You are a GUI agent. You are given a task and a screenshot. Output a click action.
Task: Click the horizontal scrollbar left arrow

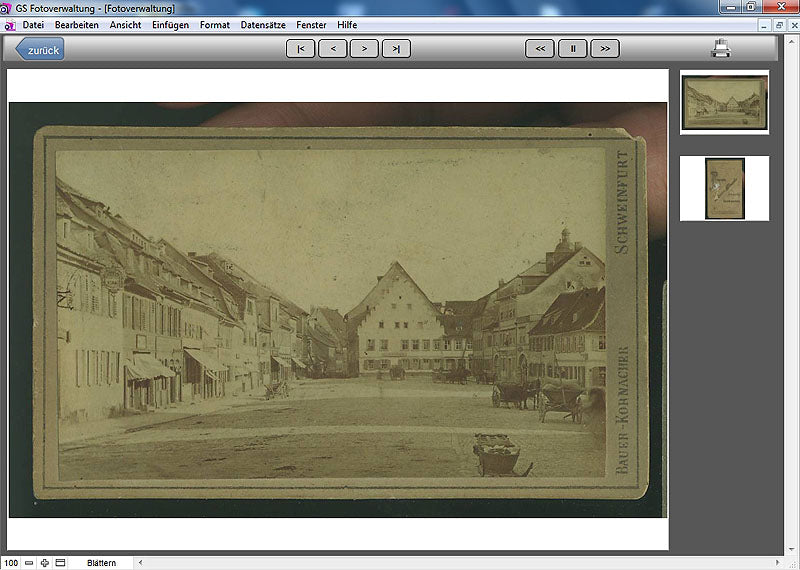click(140, 563)
